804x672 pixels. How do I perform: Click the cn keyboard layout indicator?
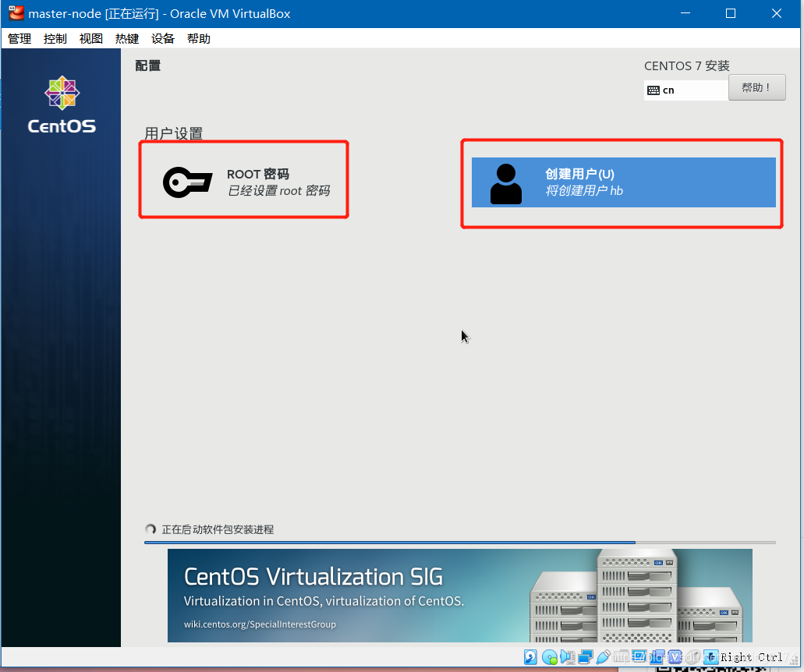click(x=686, y=90)
